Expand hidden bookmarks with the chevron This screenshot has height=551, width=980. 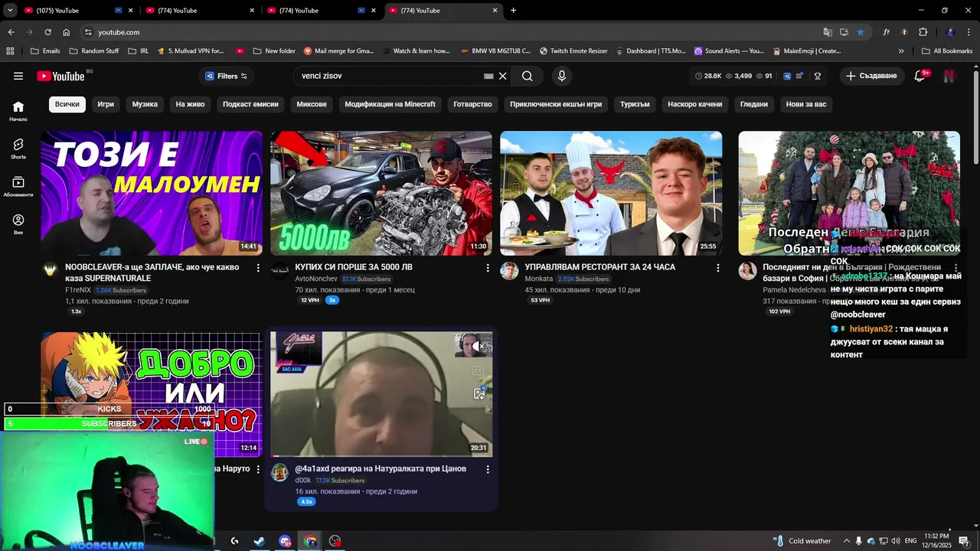[x=901, y=51]
